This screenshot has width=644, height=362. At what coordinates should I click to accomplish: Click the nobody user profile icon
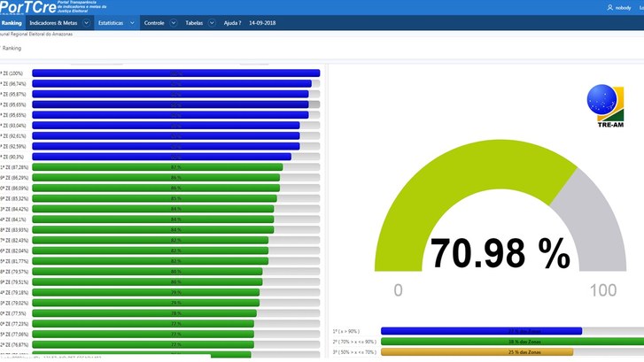tap(609, 7)
